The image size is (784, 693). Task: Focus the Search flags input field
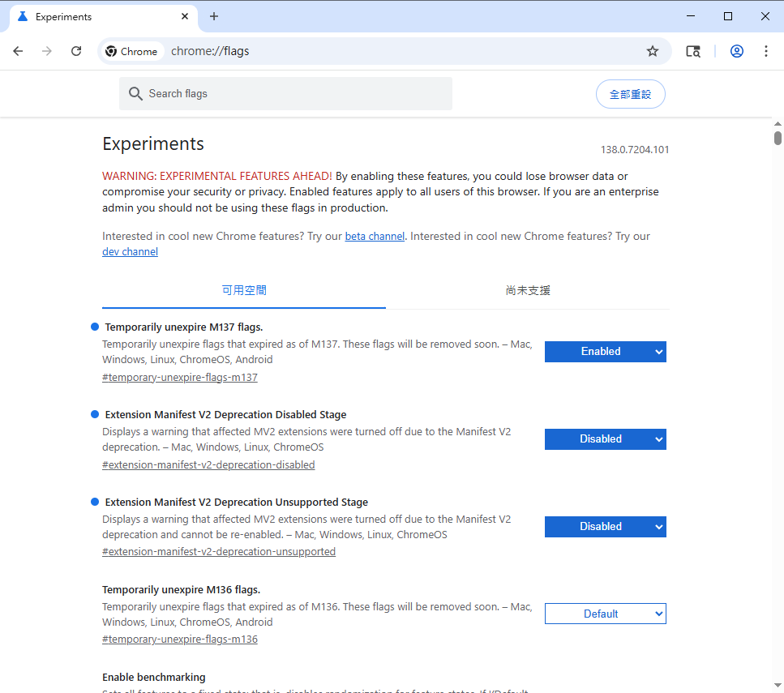tap(285, 93)
